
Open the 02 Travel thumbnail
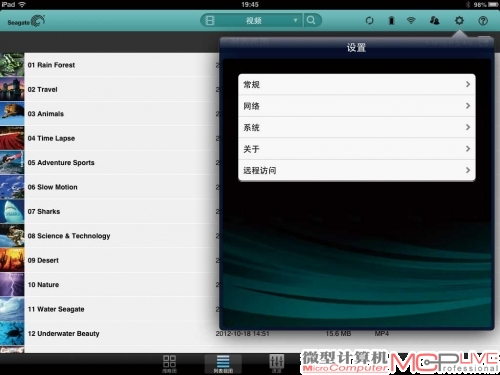tap(12, 89)
